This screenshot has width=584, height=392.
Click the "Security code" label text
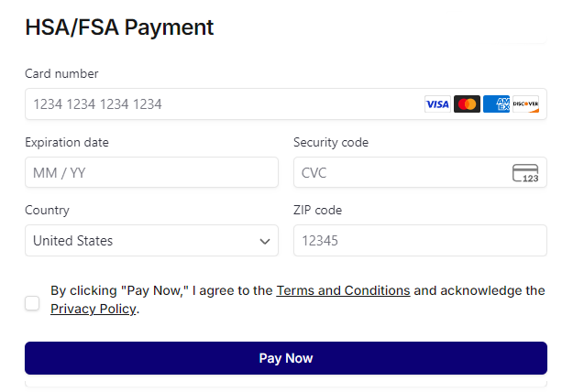[331, 142]
